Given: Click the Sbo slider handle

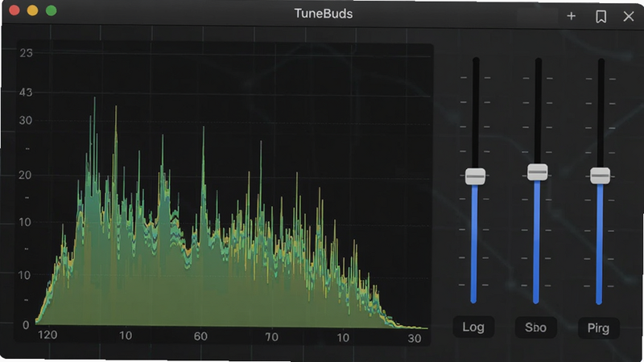Looking at the screenshot, I should (537, 172).
